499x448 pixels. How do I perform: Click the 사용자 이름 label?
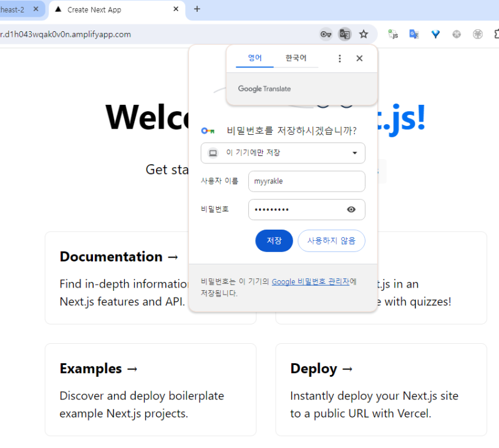point(220,181)
